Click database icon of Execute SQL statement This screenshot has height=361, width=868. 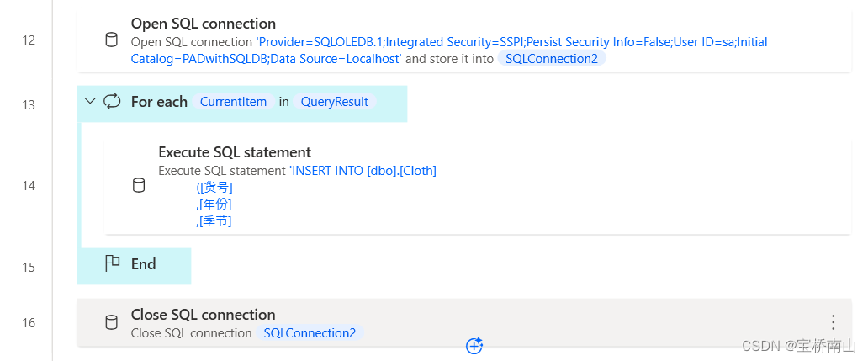coord(139,185)
